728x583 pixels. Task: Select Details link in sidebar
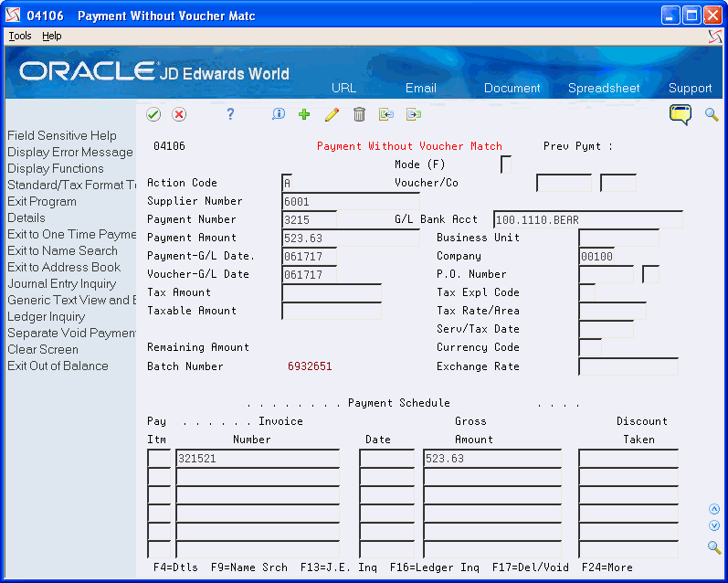[26, 217]
